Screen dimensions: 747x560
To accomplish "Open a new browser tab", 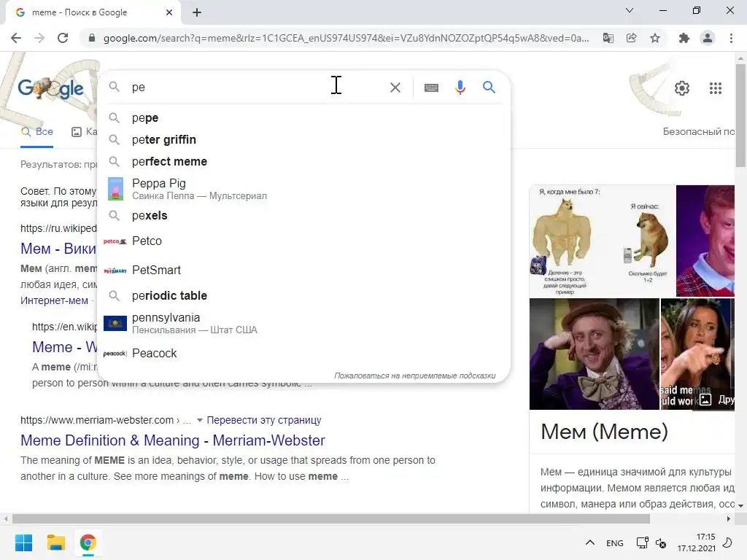I will click(197, 12).
